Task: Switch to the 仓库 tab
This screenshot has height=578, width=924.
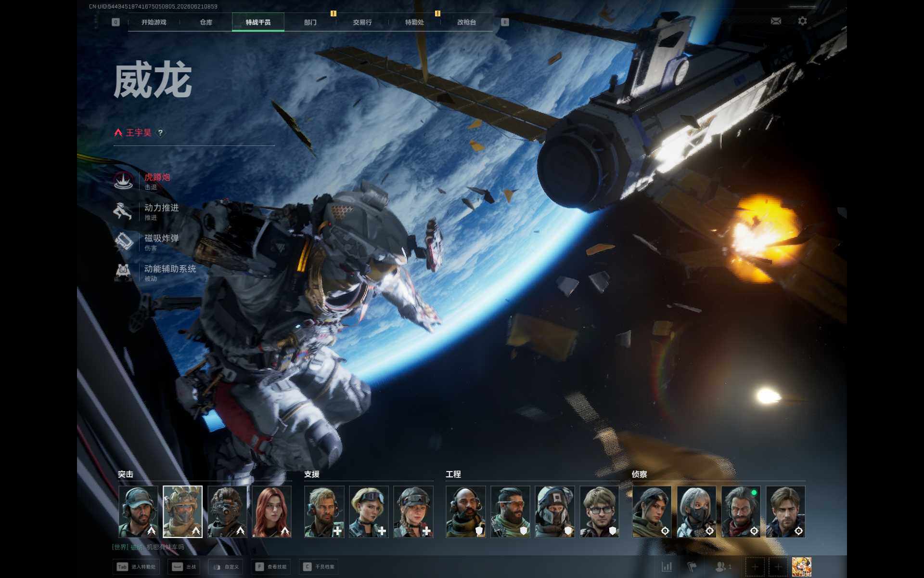Action: tap(206, 22)
